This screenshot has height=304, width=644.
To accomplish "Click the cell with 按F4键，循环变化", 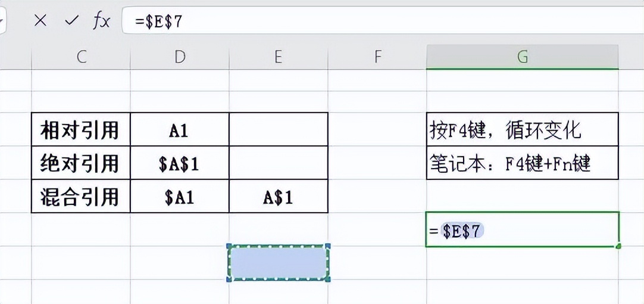I will click(523, 129).
